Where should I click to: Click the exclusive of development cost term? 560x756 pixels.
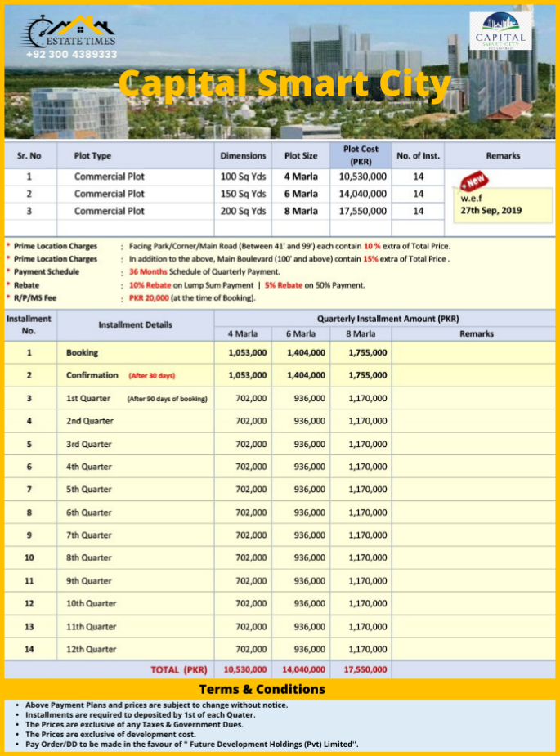point(110,734)
